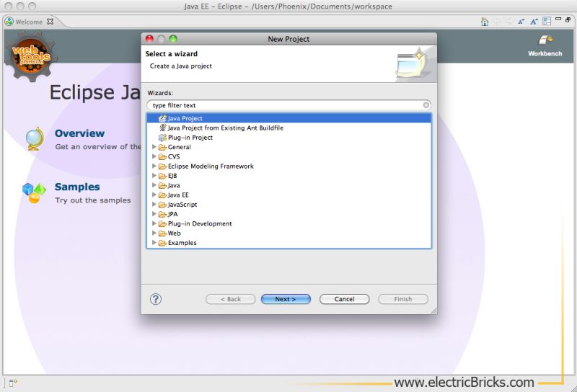Expand the EJB category
This screenshot has width=577, height=392.
coord(154,175)
